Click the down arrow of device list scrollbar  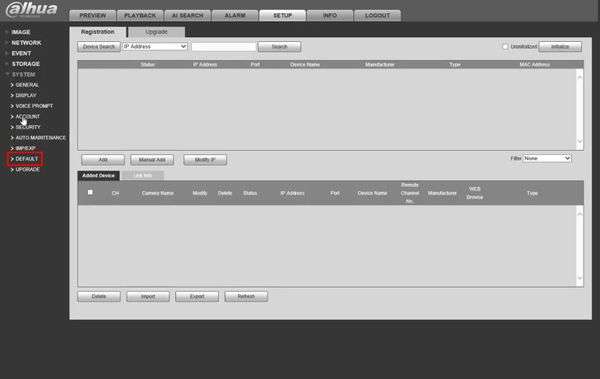[x=580, y=142]
